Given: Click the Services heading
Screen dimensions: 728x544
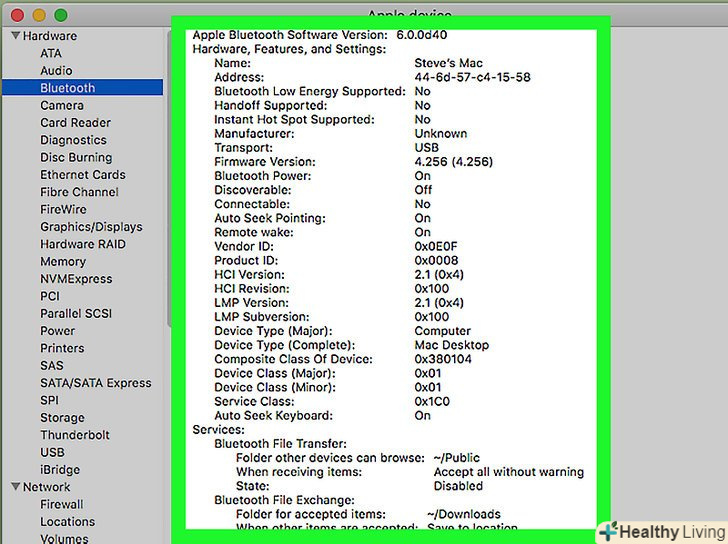Looking at the screenshot, I should (218, 429).
